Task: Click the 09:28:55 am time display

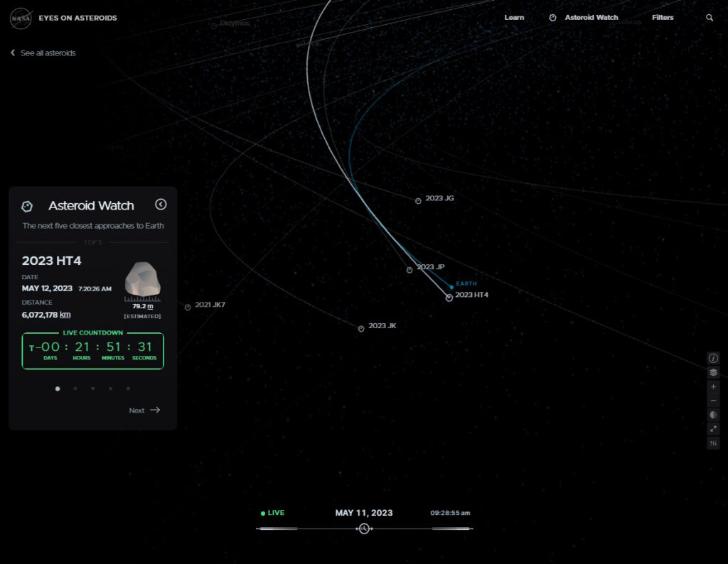Action: point(450,513)
